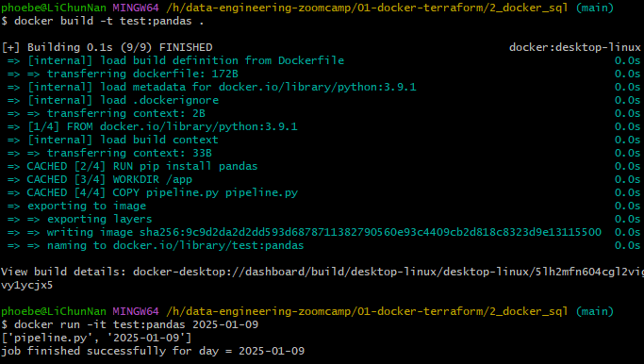644x364 pixels.
Task: Click the 'CACHED [3/4] WORKDIR /app' line
Action: [x=100, y=179]
